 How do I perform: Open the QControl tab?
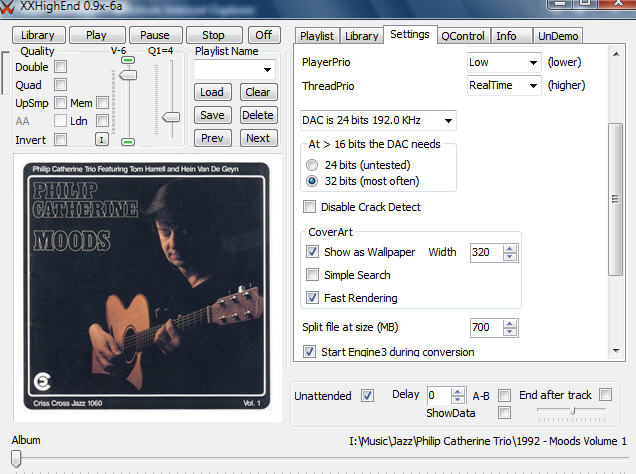(463, 36)
